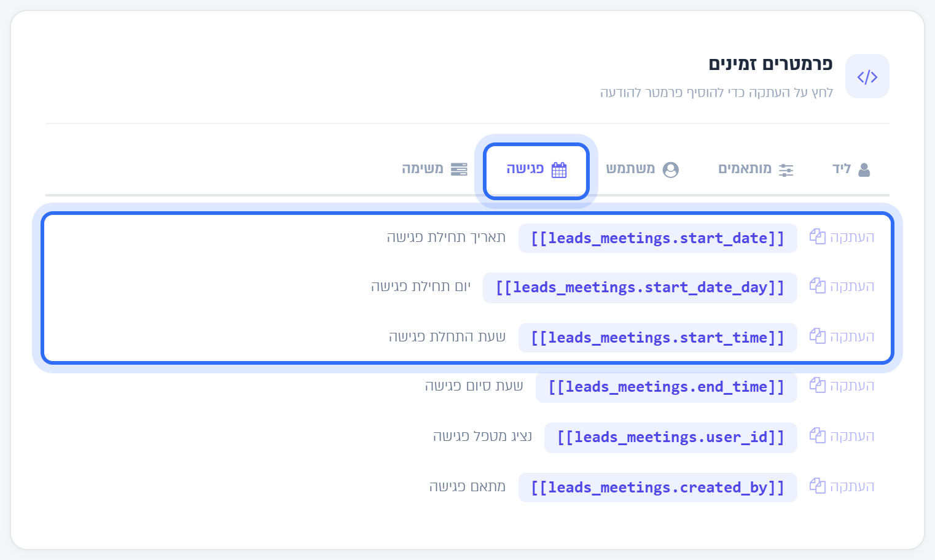Click the calendar icon on the פגישה tab
Viewport: 935px width, 560px height.
pyautogui.click(x=559, y=169)
